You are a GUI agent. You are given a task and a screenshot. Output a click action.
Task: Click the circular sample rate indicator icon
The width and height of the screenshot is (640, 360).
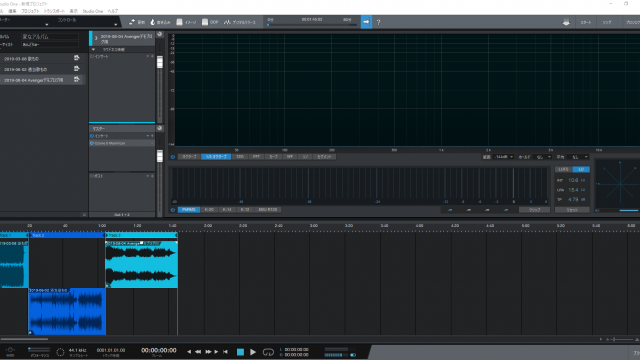(60, 352)
